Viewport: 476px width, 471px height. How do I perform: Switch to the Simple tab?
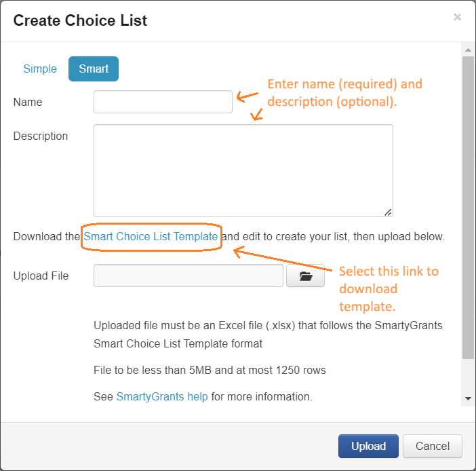click(x=40, y=69)
